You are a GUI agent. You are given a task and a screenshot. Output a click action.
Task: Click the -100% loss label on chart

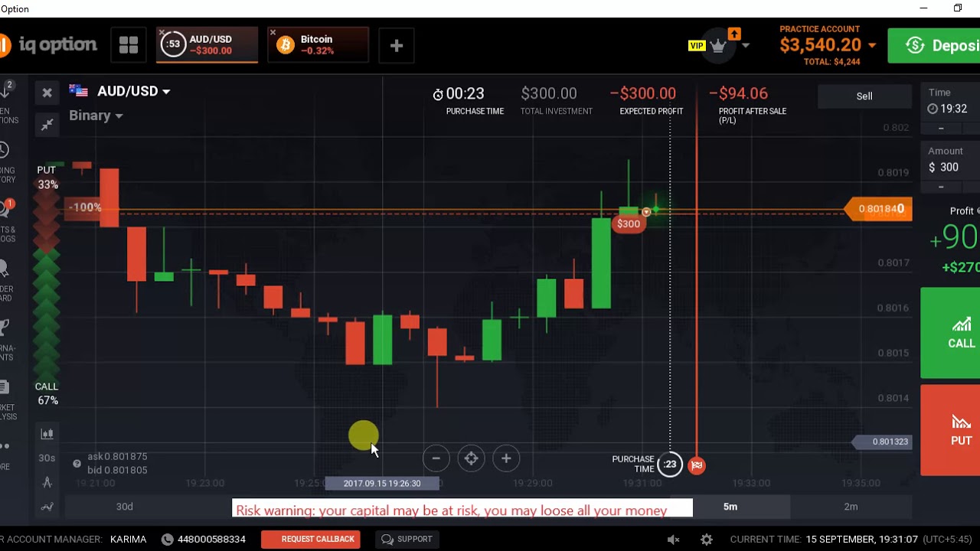[x=83, y=207]
